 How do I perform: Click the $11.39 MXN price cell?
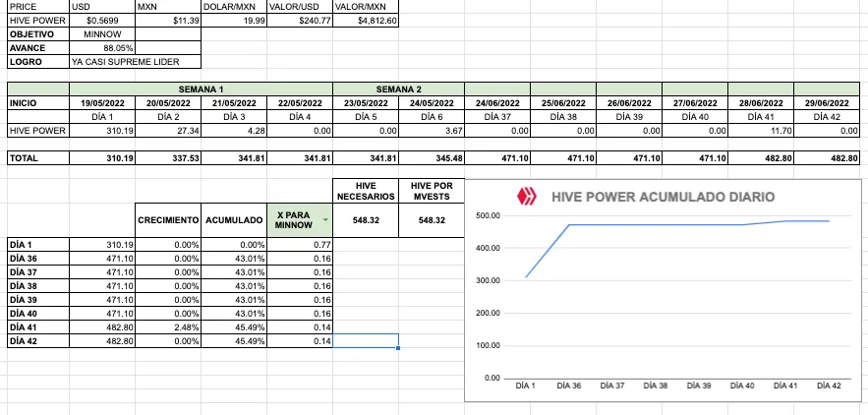[x=168, y=21]
